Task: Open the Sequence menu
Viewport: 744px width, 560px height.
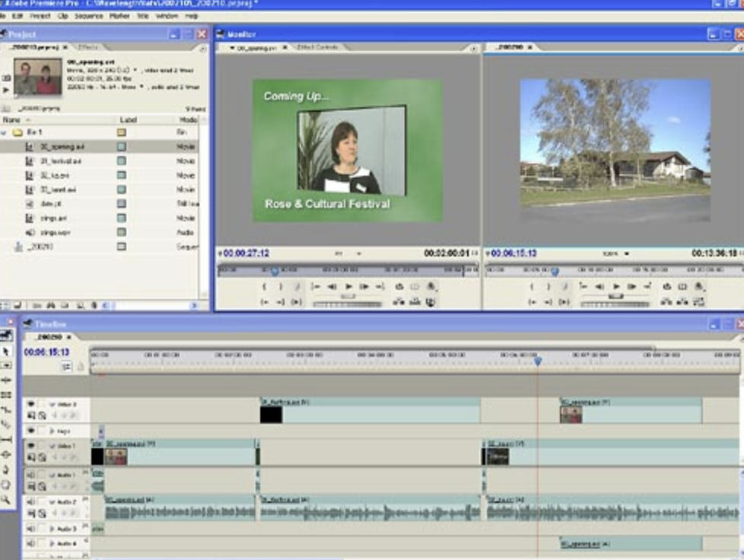Action: point(88,15)
